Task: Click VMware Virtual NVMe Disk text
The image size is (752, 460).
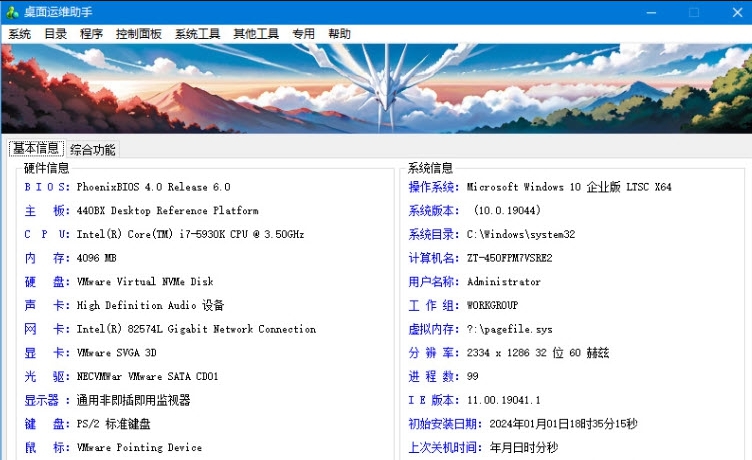Action: coord(145,282)
